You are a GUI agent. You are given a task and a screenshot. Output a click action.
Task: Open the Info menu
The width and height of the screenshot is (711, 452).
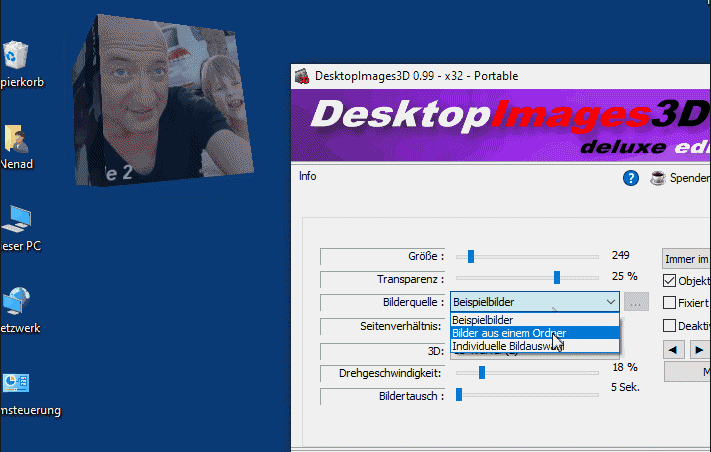point(307,176)
